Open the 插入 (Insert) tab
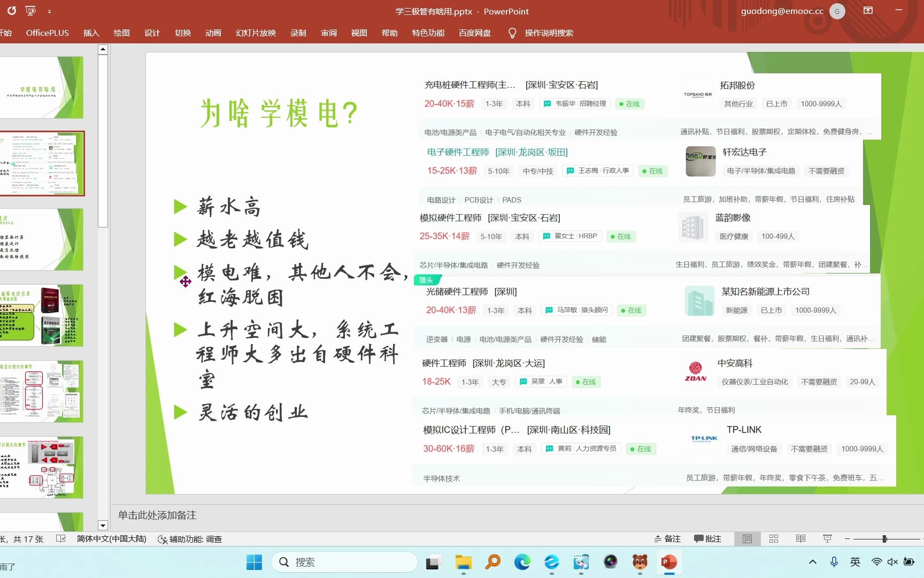This screenshot has width=924, height=578. 91,33
